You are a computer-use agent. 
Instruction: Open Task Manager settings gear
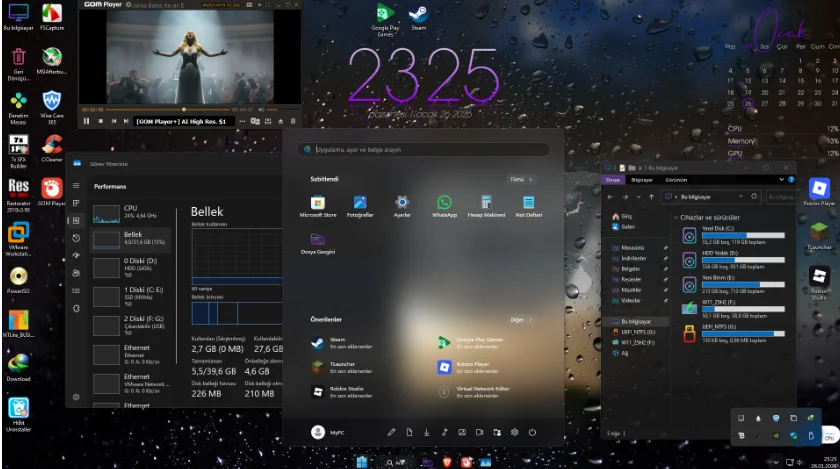(x=76, y=397)
